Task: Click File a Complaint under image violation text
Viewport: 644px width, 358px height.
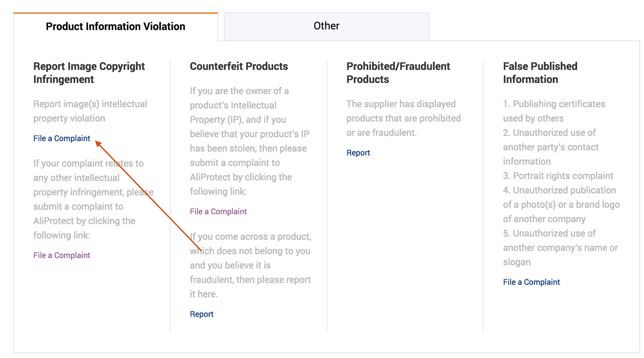Action: pos(61,138)
